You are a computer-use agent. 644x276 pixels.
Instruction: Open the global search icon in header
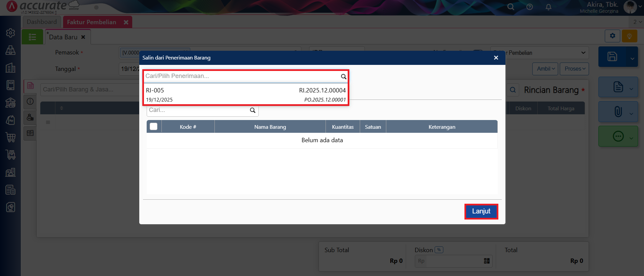[510, 7]
